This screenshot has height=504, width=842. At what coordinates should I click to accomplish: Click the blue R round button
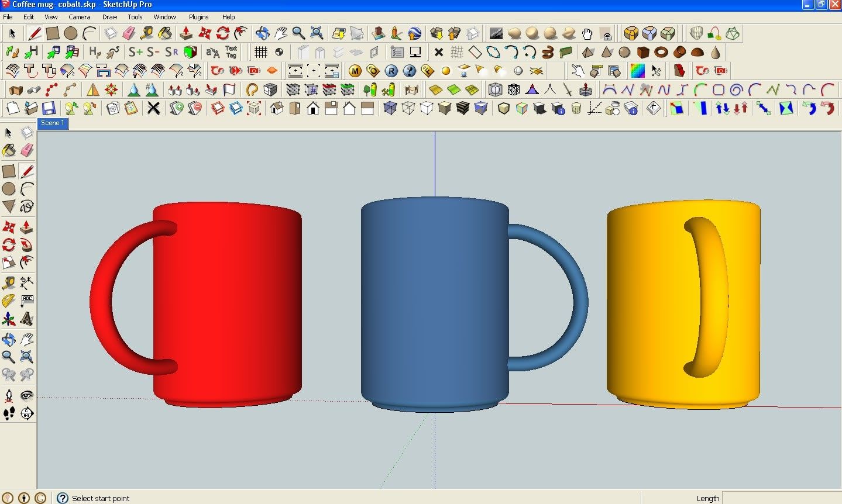point(391,71)
